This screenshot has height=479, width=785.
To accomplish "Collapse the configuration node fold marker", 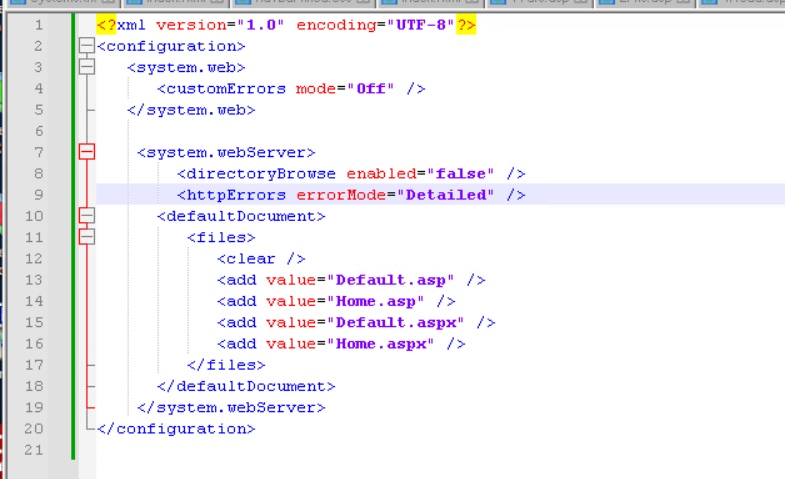I will pyautogui.click(x=87, y=46).
